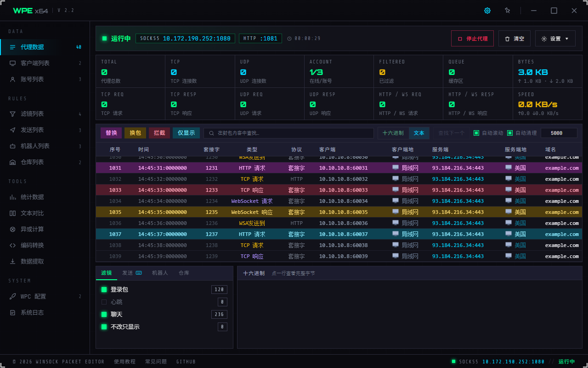Screen dimensions: 588x368
Task: Open the GITHUB link in footer
Action: [186, 362]
